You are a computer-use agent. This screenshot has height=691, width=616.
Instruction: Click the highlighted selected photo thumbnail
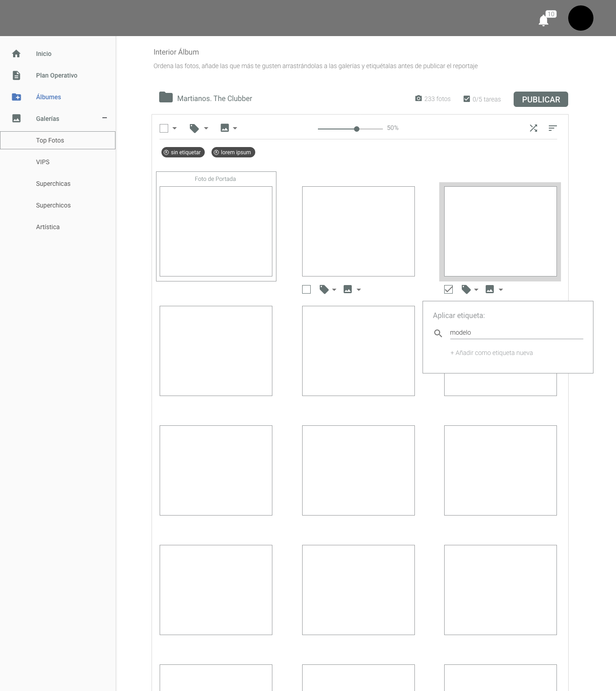pos(501,231)
